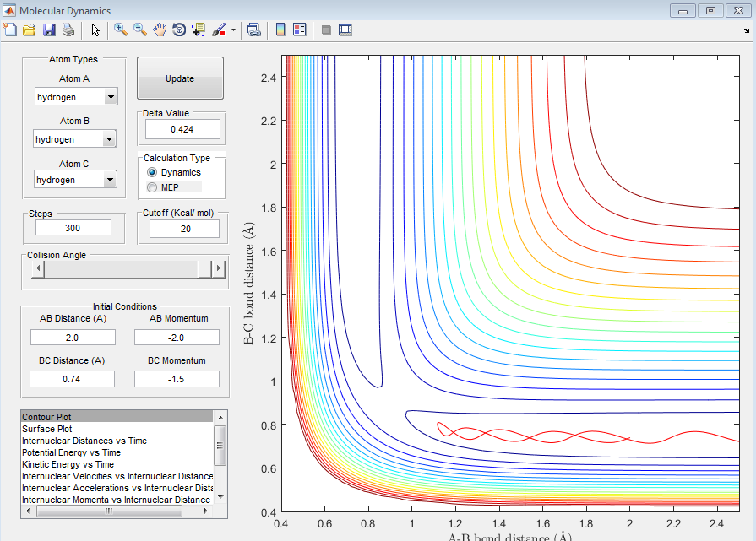
Task: Click the Delta Value input field
Action: coord(182,129)
